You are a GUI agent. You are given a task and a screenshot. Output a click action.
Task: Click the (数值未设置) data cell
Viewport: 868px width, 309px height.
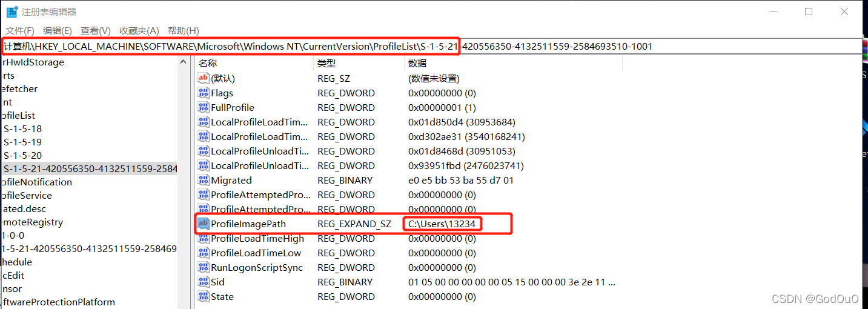point(434,78)
